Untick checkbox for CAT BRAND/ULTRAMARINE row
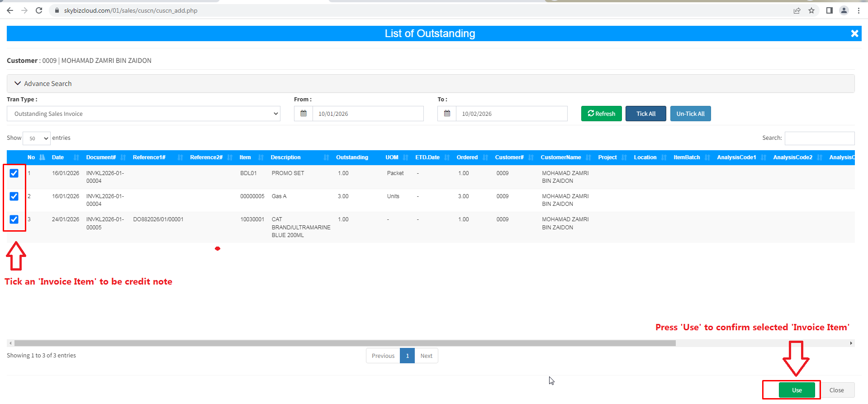 [14, 219]
